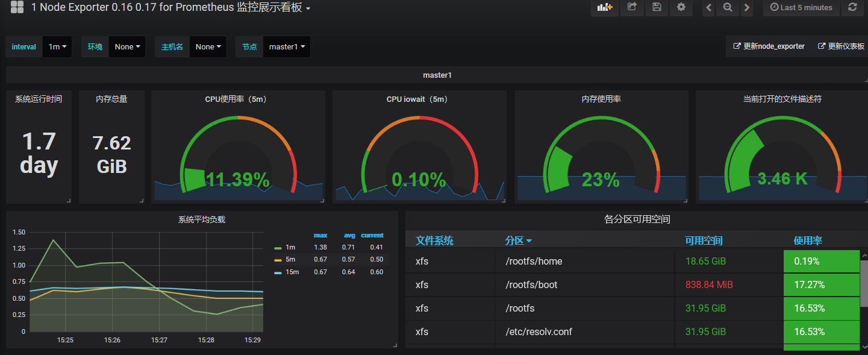Shift time range forward arrow

click(x=747, y=7)
